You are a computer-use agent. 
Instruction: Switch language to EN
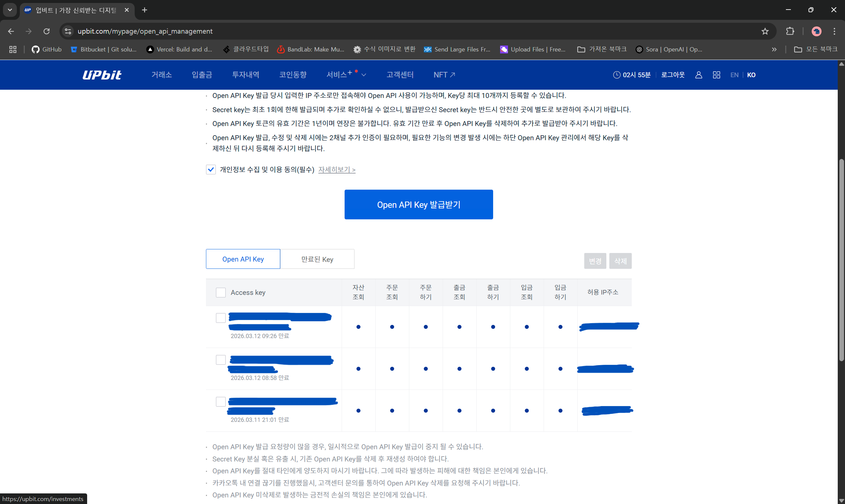(x=734, y=75)
